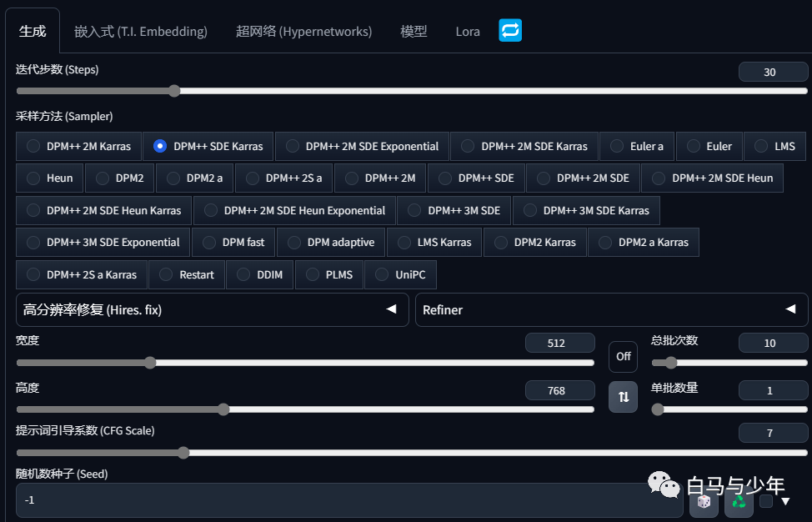Open extra seed options triangle

click(x=785, y=501)
